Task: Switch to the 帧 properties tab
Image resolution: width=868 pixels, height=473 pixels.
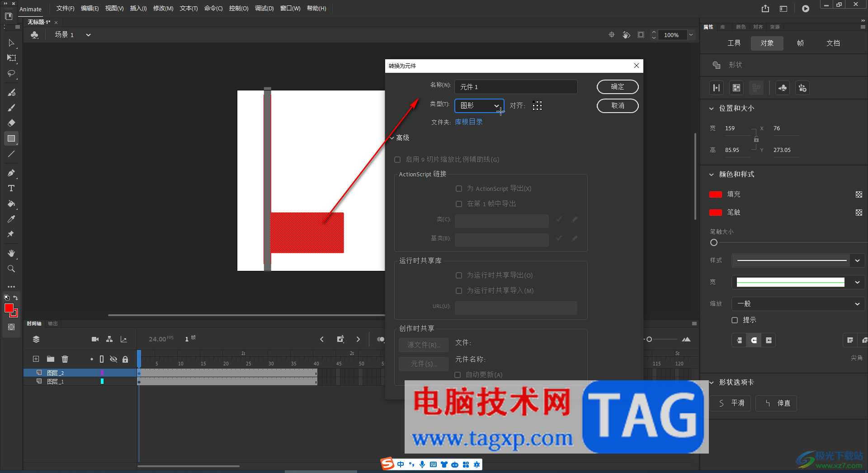Action: pos(800,43)
